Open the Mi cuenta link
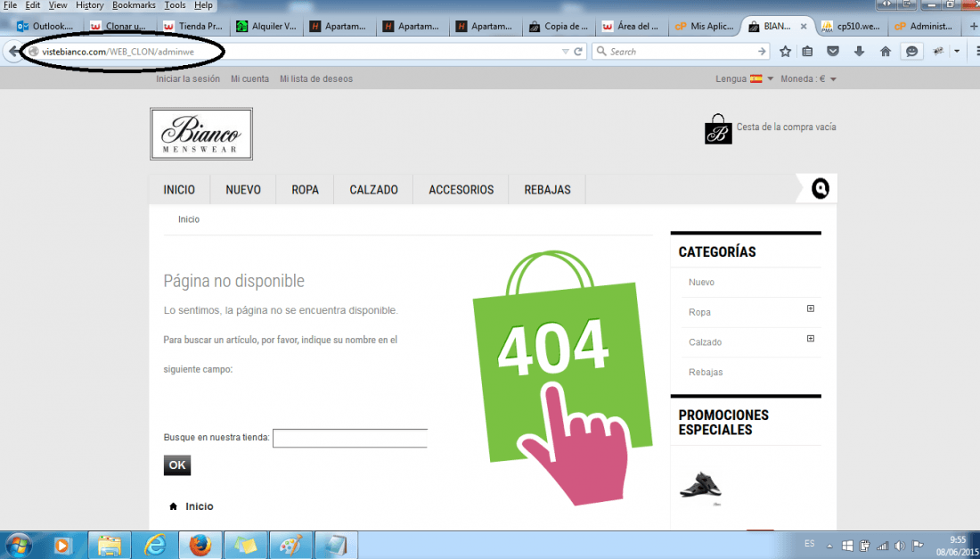Screen dimensions: 980x559 click(250, 78)
